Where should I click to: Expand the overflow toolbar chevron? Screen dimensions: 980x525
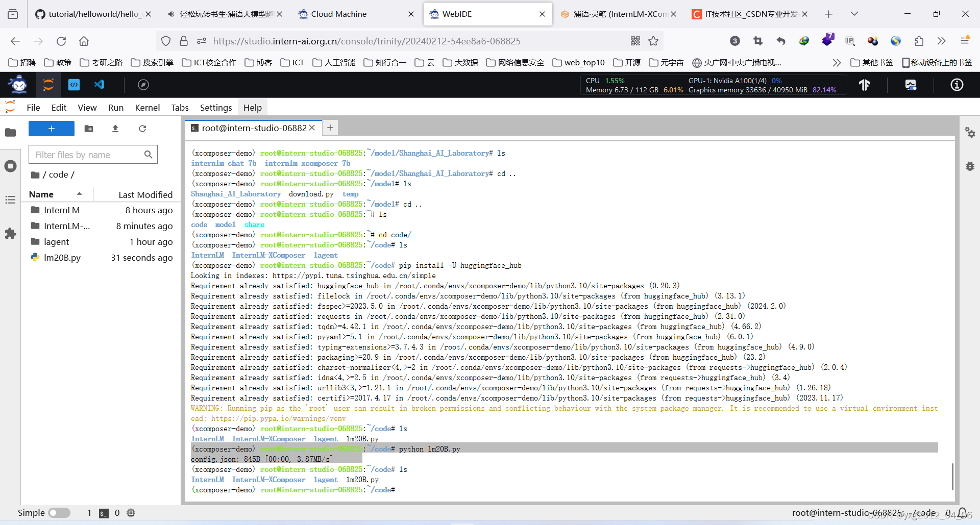click(942, 41)
